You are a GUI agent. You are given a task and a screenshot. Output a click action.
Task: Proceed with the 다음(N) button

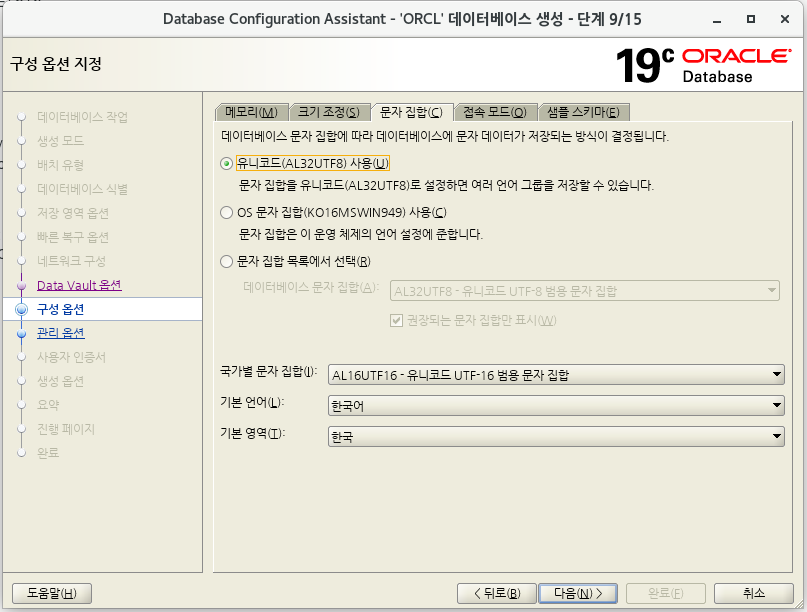[577, 593]
